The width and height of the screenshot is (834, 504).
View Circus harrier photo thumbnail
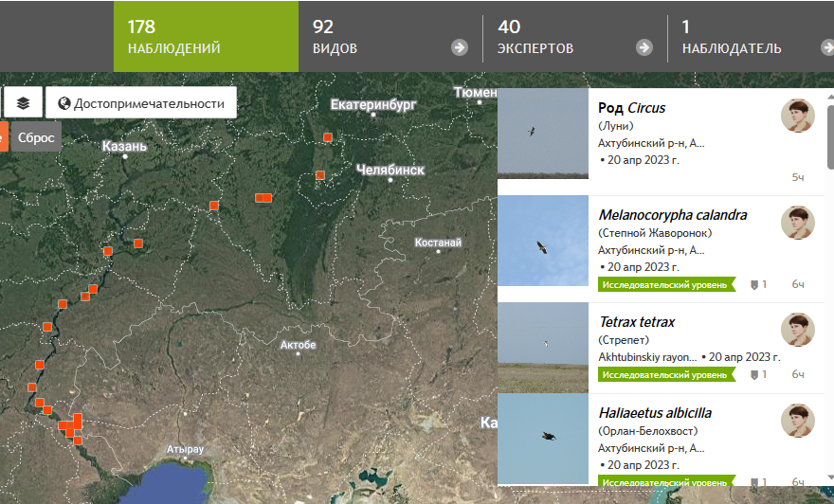pyautogui.click(x=543, y=134)
